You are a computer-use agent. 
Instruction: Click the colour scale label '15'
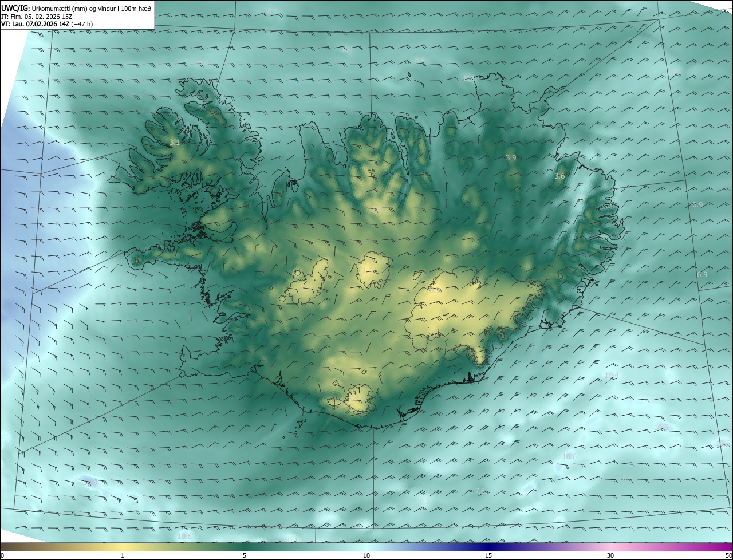click(488, 555)
